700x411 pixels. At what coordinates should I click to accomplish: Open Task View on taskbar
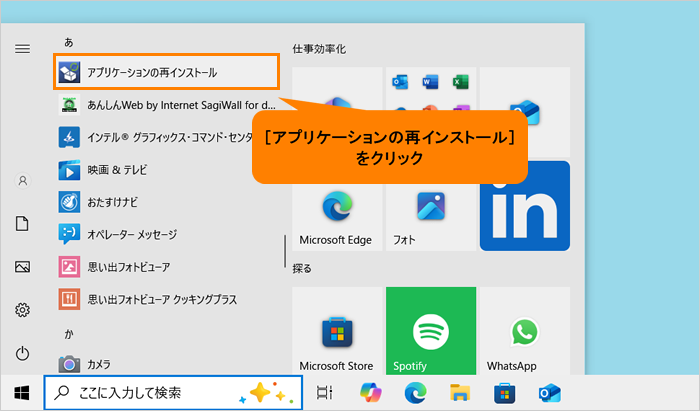click(x=325, y=393)
